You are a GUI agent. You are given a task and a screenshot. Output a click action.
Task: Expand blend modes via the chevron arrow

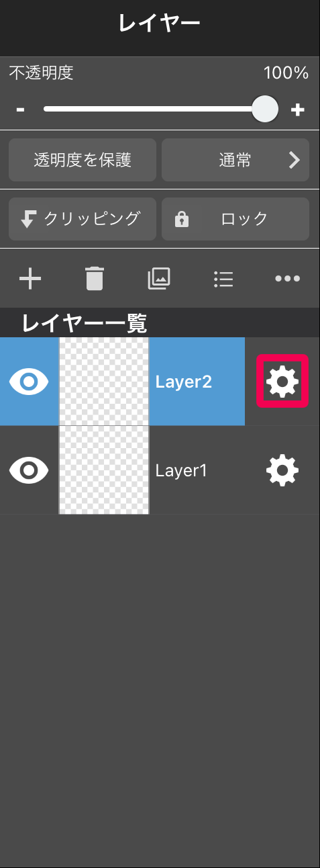point(294,160)
